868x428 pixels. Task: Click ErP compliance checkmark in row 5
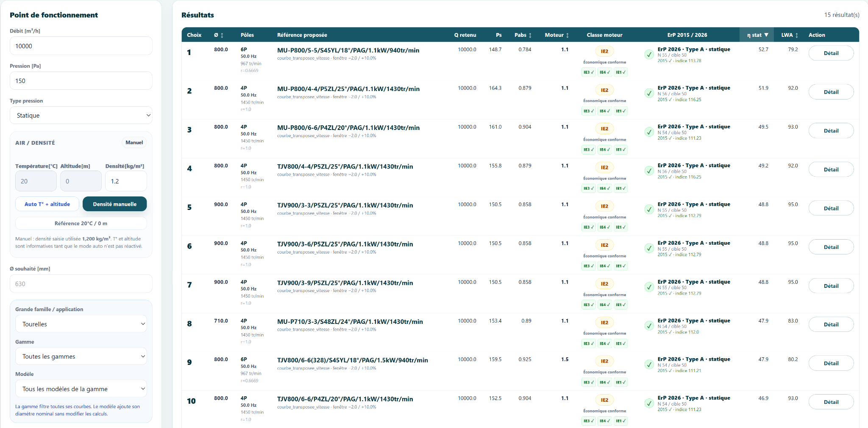[649, 210]
